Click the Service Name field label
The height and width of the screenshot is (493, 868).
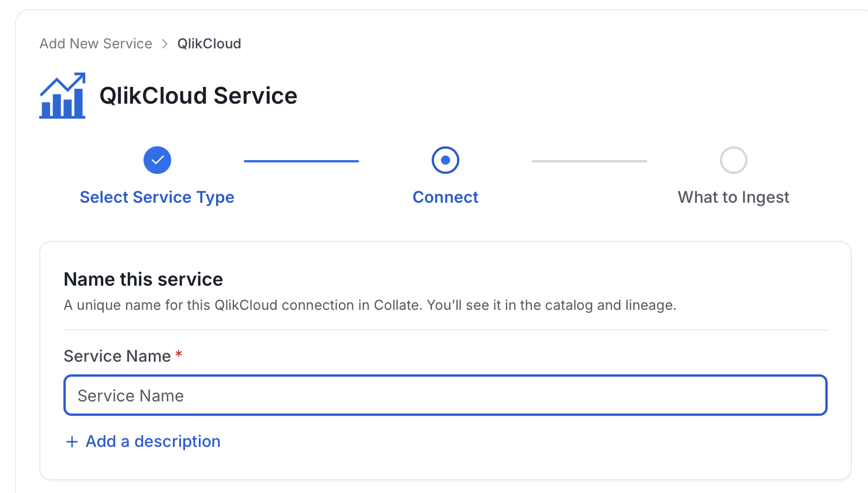117,356
